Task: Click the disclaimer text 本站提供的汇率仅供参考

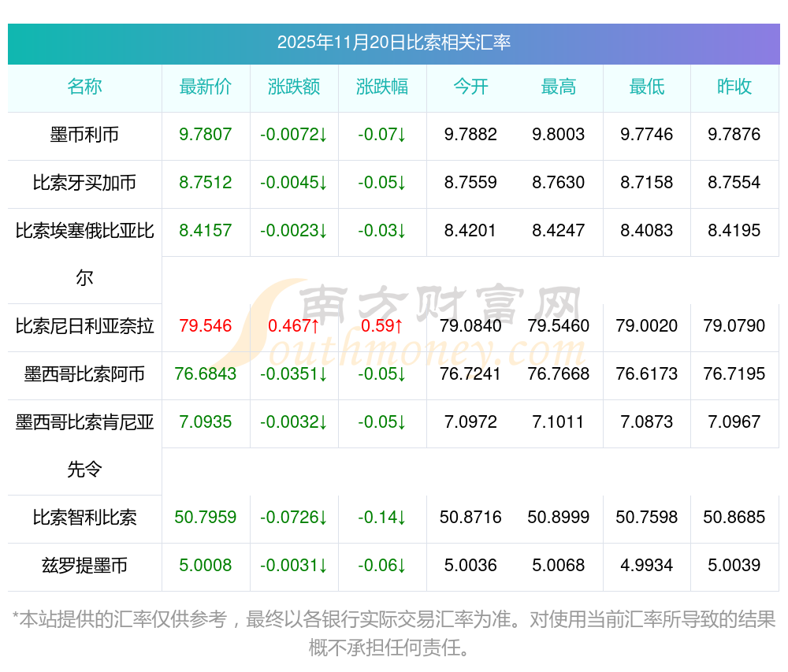Action: point(123,619)
